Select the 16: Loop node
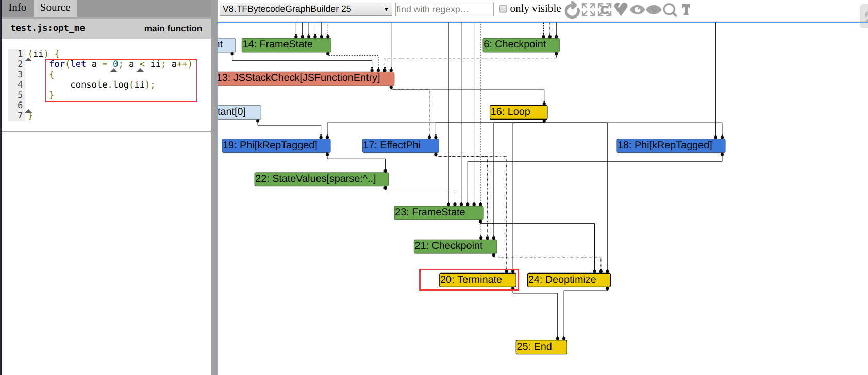The image size is (868, 375). tap(518, 112)
